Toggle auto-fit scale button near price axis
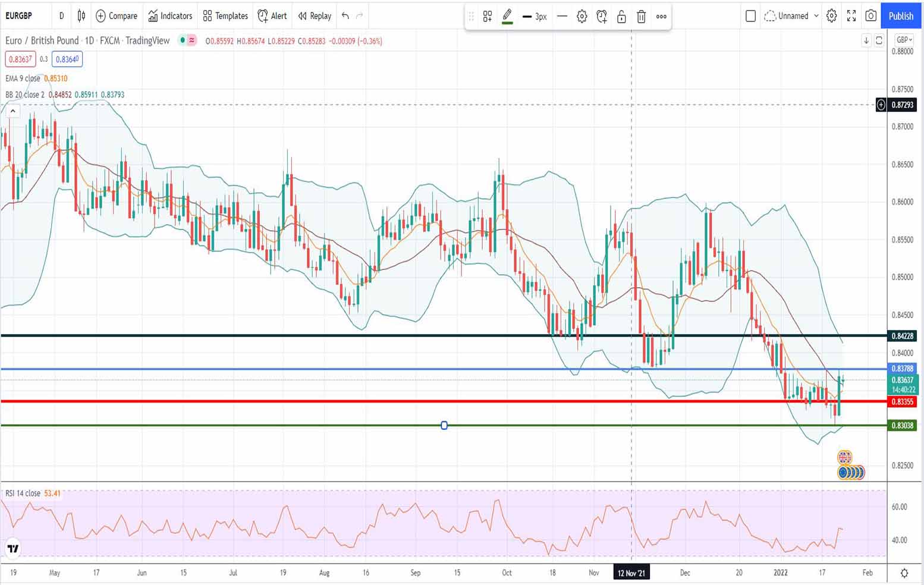This screenshot has width=924, height=585. tap(879, 40)
